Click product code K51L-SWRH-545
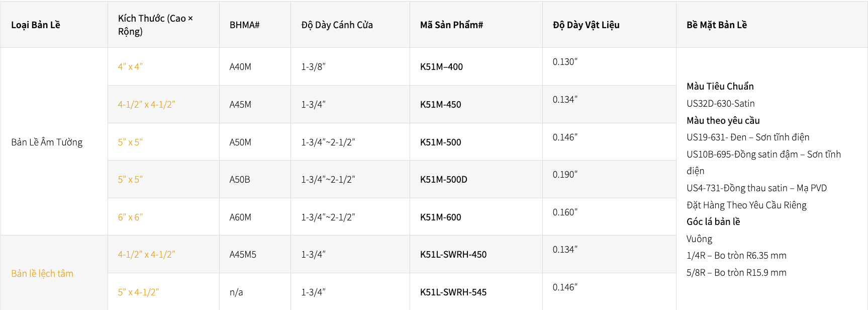868x310 pixels. pos(453,292)
